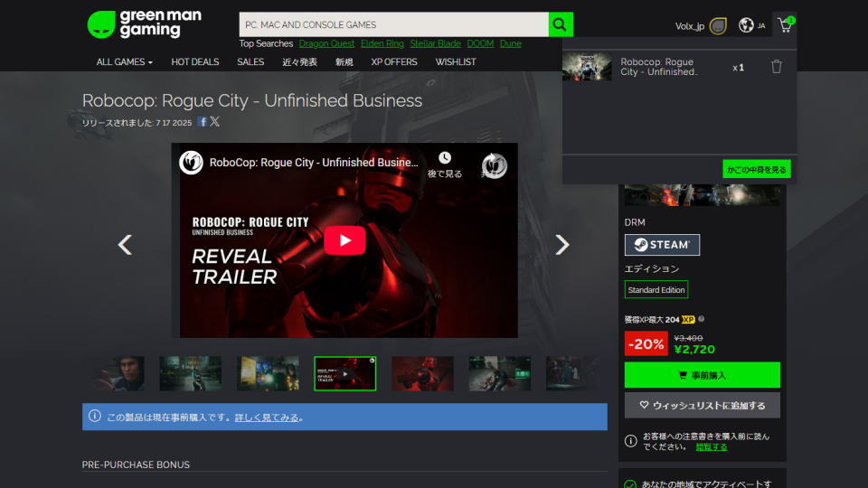Click the 詳しく見てみる link in banner
Screen dimensions: 868x488
tap(266, 418)
